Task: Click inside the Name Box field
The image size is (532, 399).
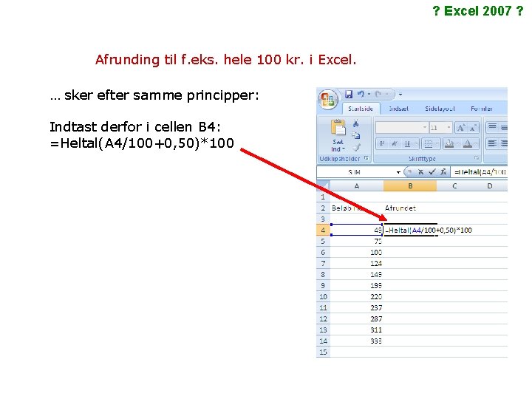Action: coord(356,172)
